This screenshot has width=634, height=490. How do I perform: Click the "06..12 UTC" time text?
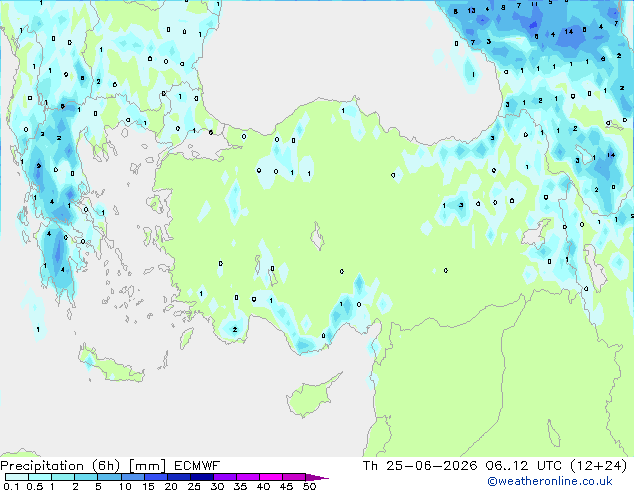(524, 466)
